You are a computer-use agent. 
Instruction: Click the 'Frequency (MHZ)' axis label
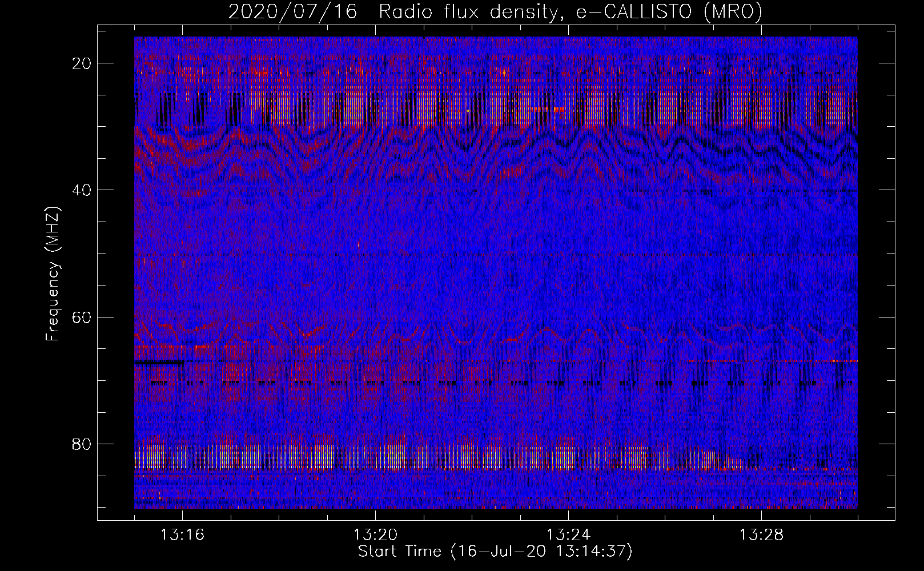click(x=53, y=274)
